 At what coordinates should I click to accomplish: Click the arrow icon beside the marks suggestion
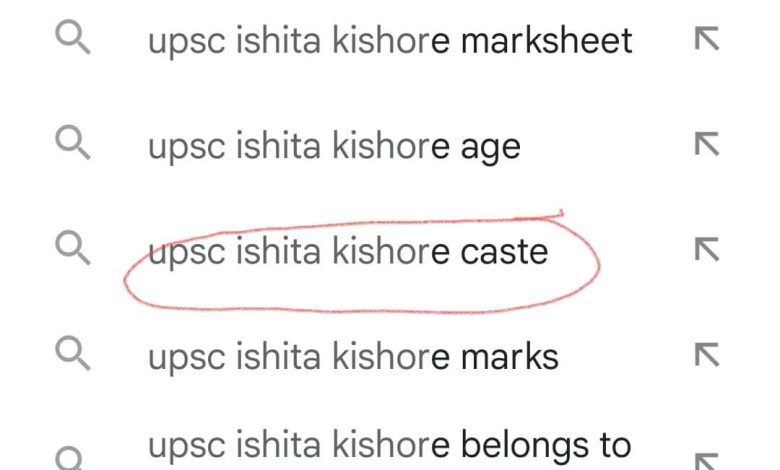click(707, 354)
